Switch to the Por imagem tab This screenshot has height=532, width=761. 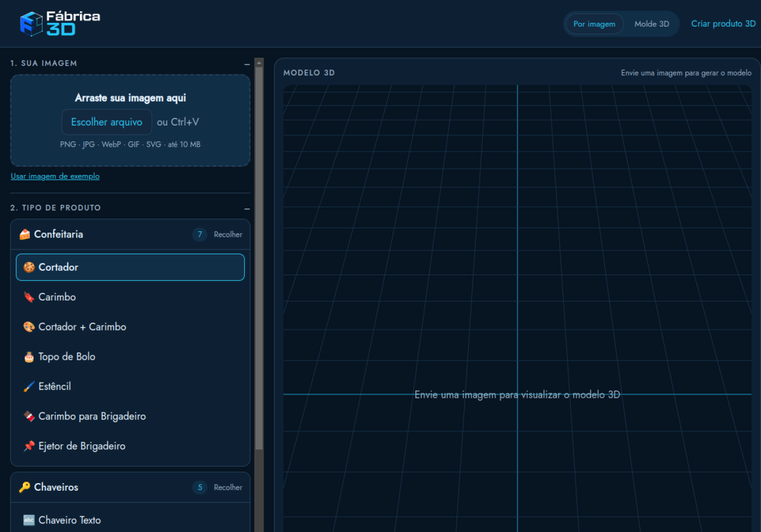tap(595, 24)
